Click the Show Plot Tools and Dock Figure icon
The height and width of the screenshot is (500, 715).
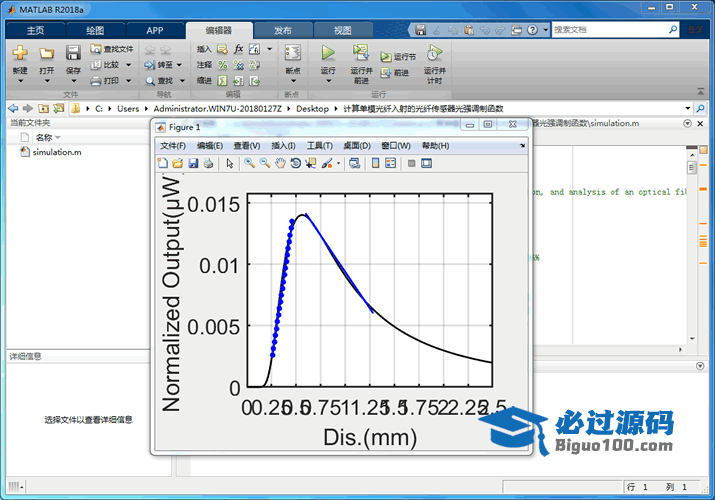(x=426, y=163)
